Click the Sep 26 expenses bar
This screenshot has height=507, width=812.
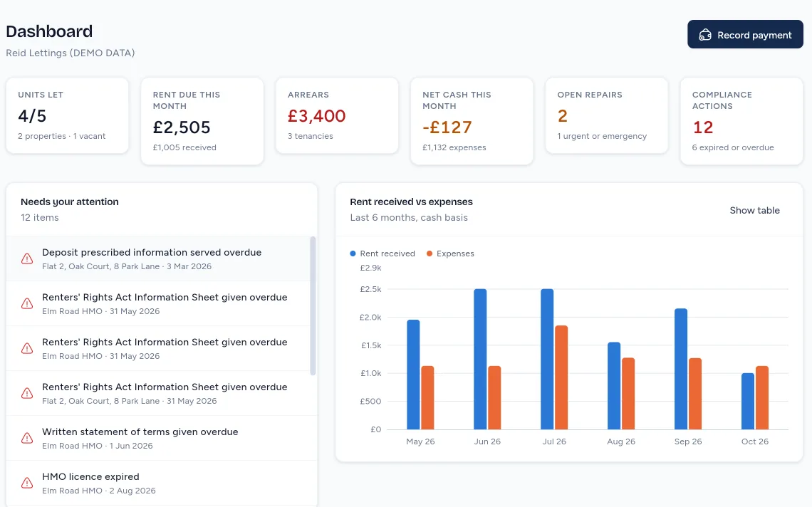pos(695,394)
